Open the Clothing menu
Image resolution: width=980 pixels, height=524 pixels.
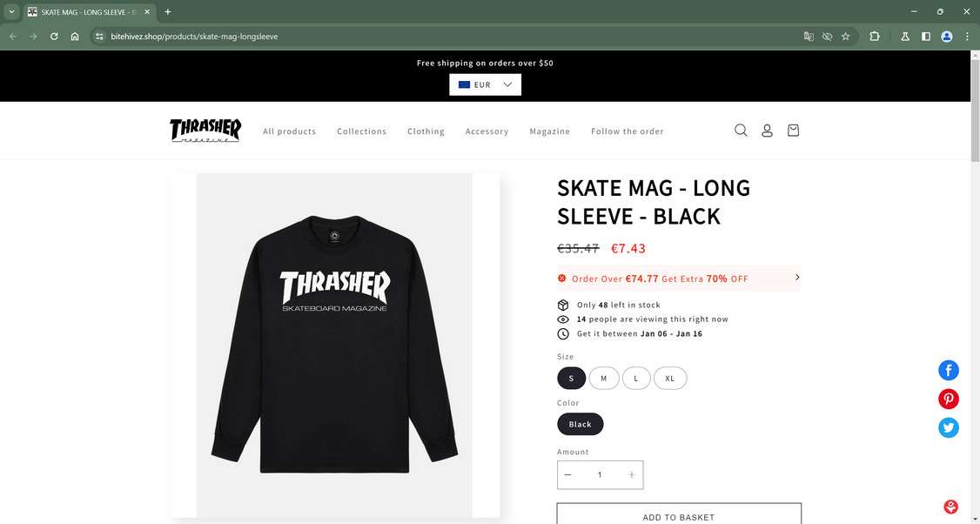pyautogui.click(x=426, y=131)
